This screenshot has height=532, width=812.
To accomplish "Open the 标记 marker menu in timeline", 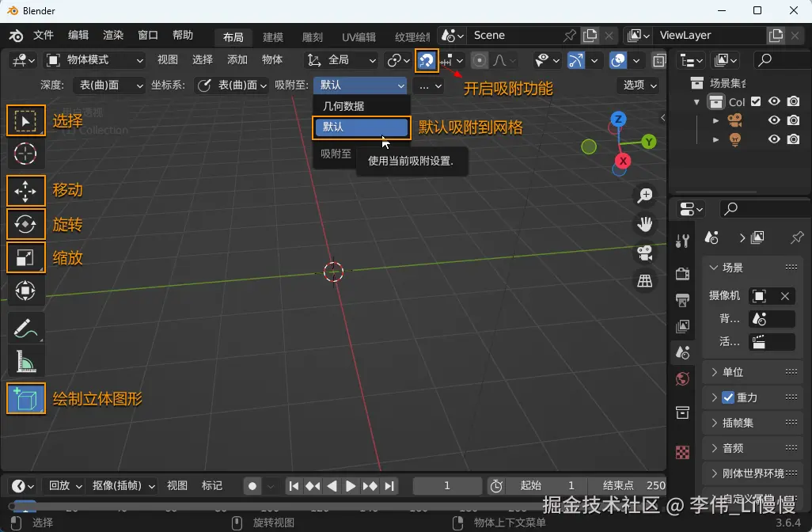I will (212, 485).
